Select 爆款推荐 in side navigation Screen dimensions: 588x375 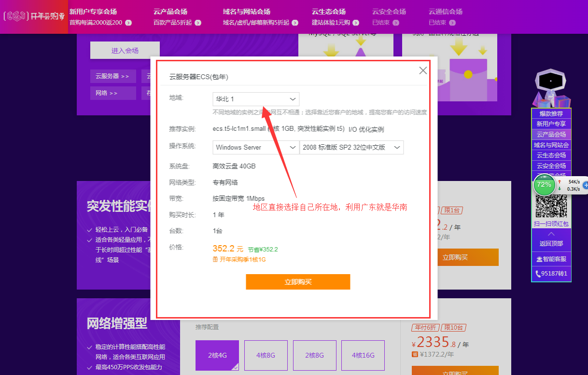(x=551, y=114)
